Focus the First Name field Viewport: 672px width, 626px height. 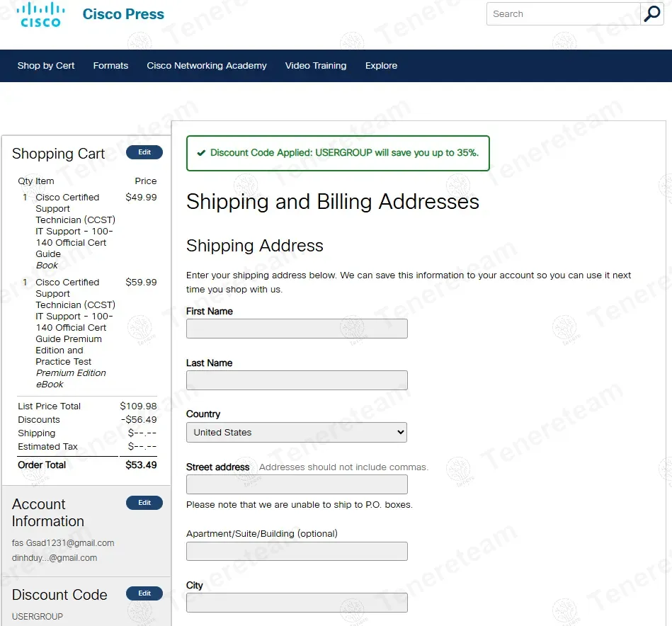click(x=297, y=329)
